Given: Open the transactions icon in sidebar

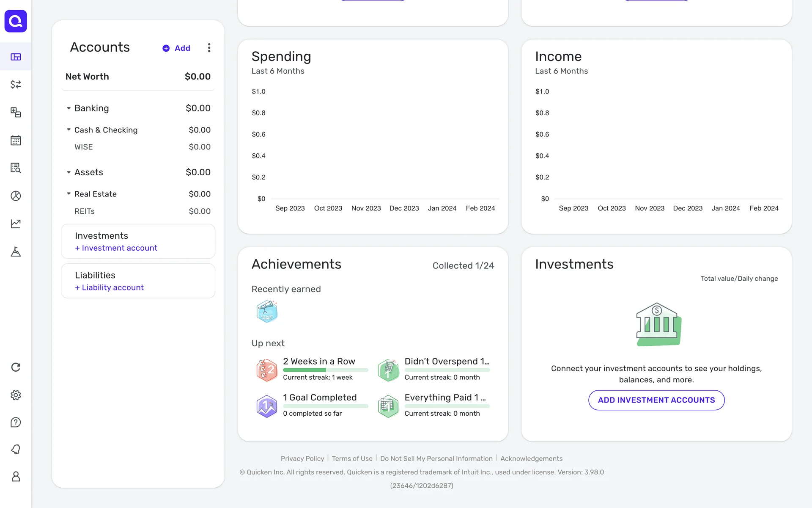Looking at the screenshot, I should coord(16,85).
